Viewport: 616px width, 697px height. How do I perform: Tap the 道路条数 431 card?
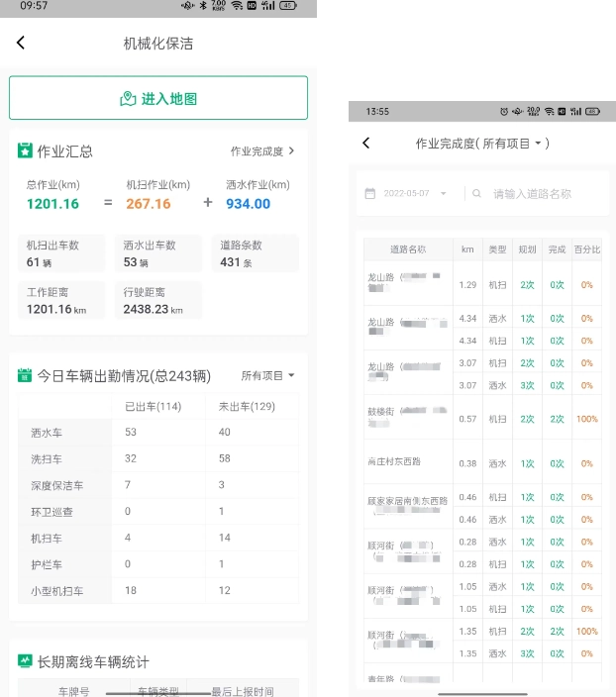coord(255,253)
